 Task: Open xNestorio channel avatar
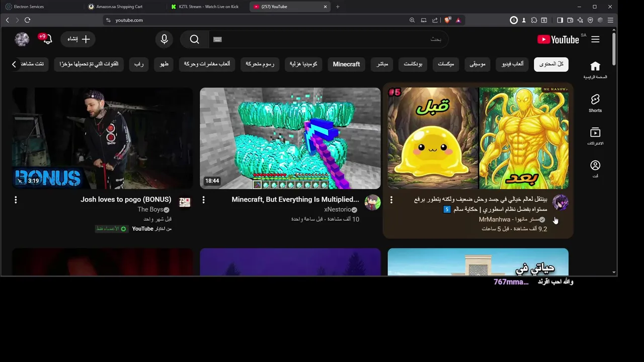tap(373, 202)
